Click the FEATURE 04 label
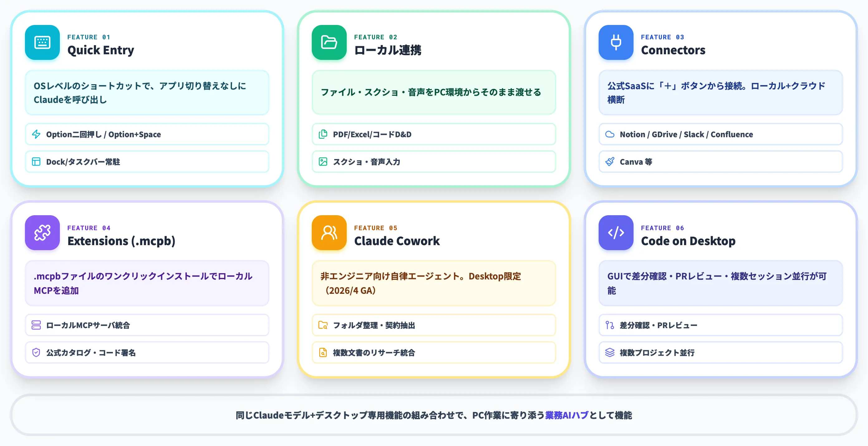This screenshot has height=446, width=868. tap(89, 228)
